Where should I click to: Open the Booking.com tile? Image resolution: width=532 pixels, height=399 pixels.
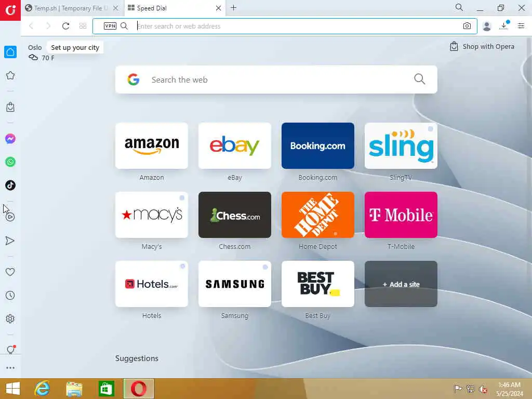point(318,146)
